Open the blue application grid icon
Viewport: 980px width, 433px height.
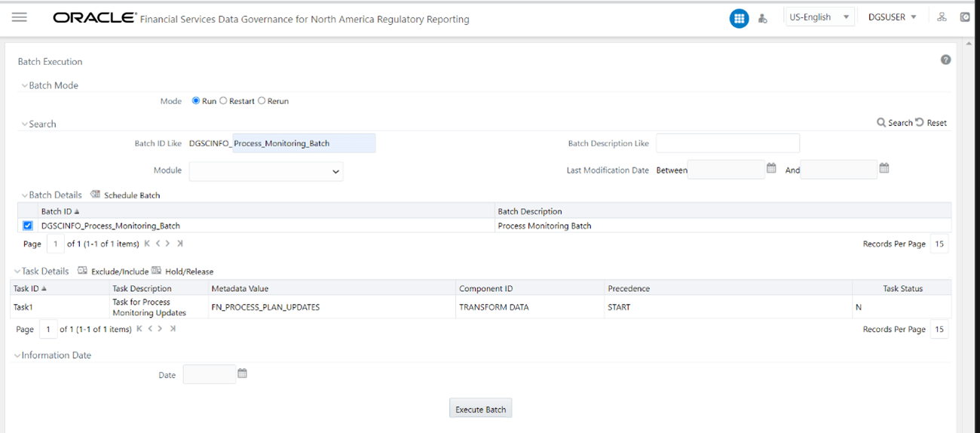click(739, 18)
